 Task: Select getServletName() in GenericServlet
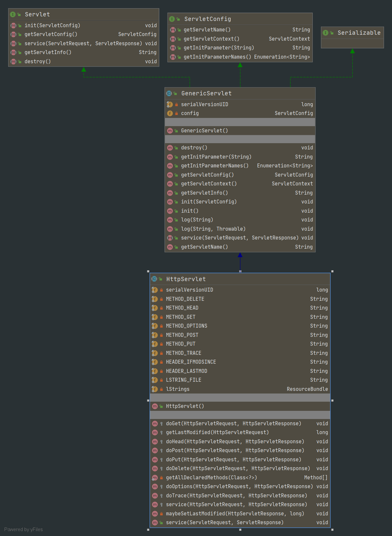pos(240,247)
